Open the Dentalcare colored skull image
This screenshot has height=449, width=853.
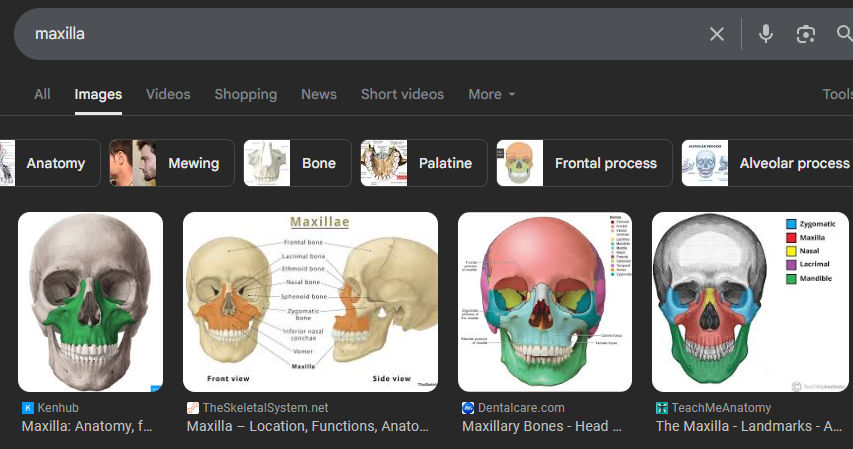tap(545, 302)
